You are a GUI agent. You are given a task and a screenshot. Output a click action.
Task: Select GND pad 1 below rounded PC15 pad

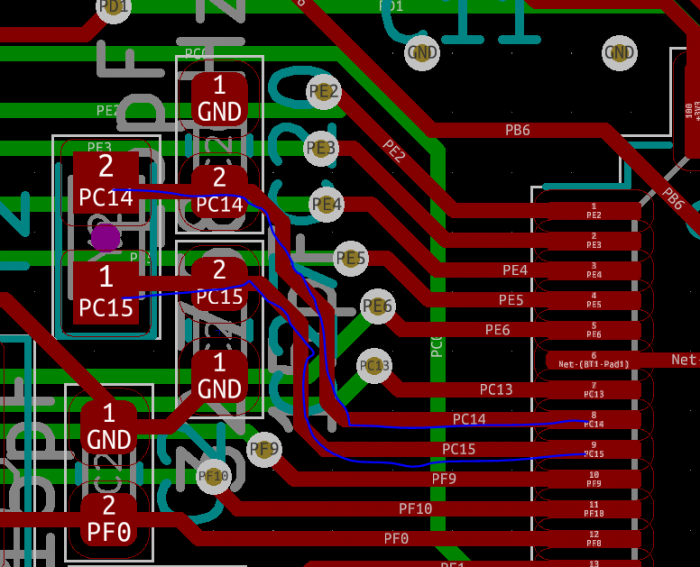coord(219,376)
